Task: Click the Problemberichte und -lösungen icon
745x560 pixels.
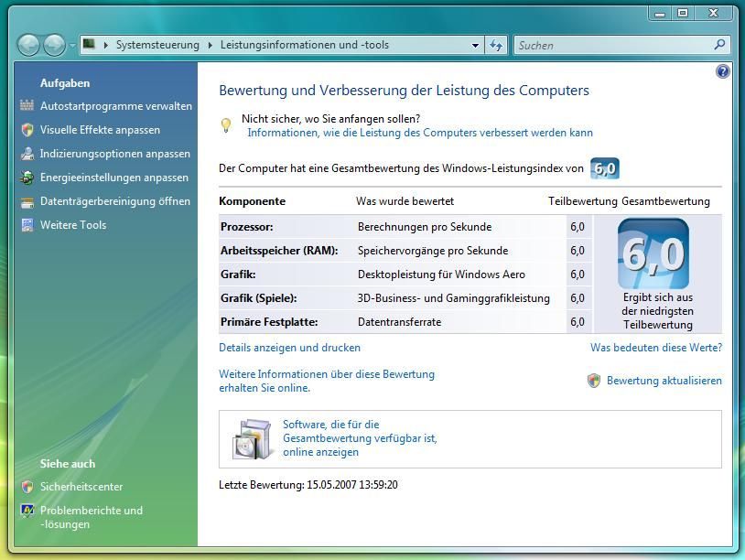Action: [x=27, y=511]
